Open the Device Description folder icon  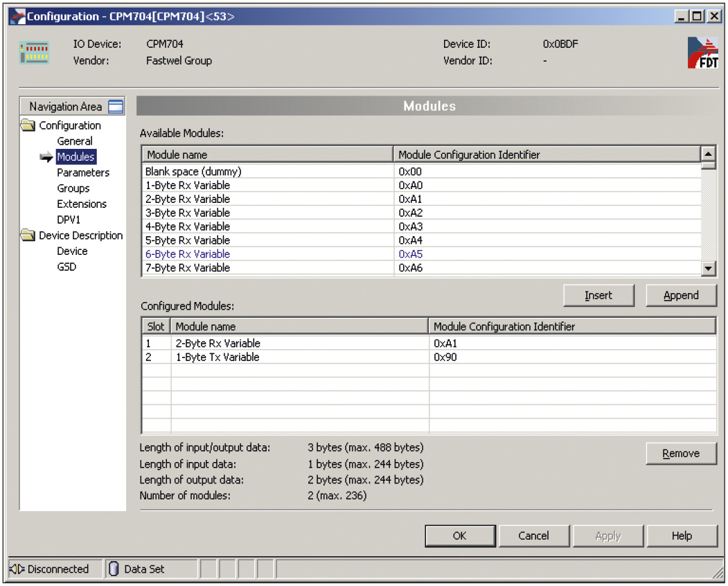28,235
